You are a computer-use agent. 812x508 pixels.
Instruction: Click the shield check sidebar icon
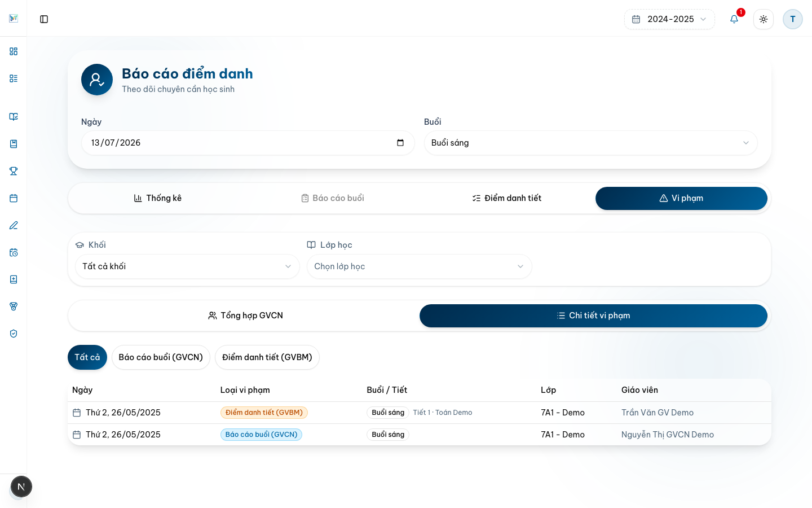click(x=14, y=334)
